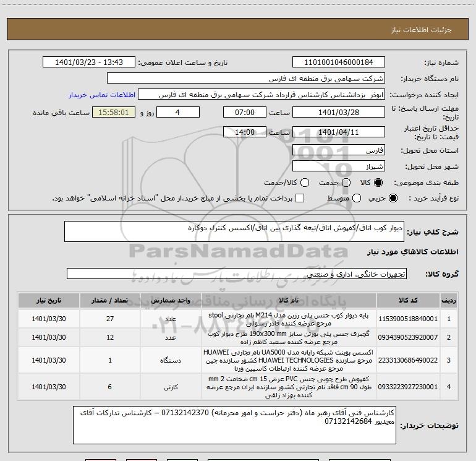Select the کالا/خدمت radio button
The image size is (476, 461).
coord(305,183)
